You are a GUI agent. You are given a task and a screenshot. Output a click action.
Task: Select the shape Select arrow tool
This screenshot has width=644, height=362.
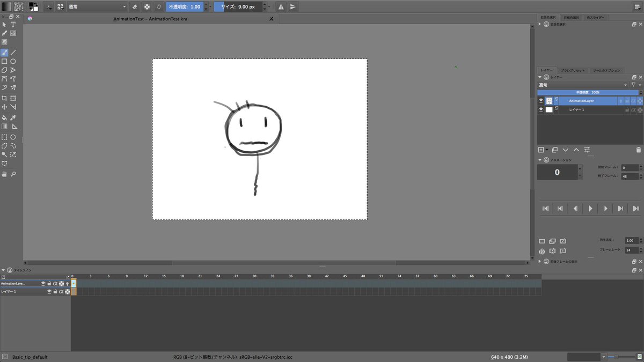point(4,25)
